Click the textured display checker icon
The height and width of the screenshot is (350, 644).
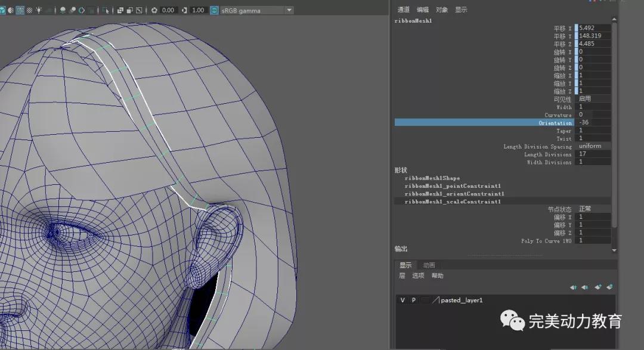[x=29, y=10]
